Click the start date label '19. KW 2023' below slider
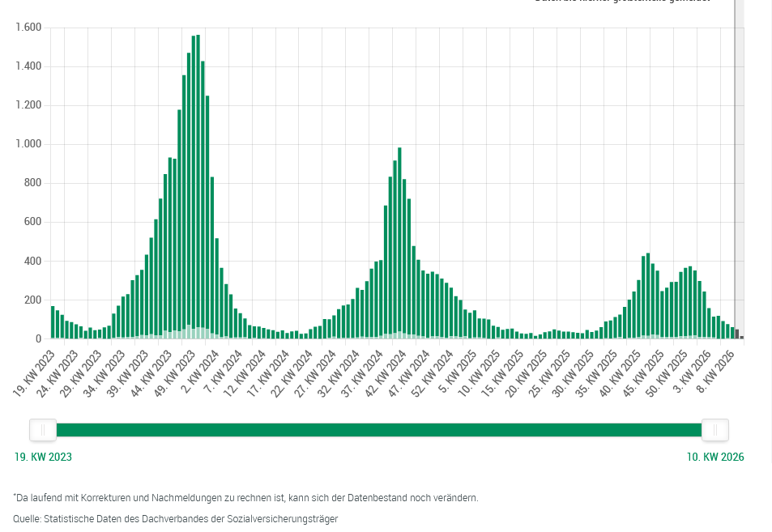 pyautogui.click(x=43, y=457)
